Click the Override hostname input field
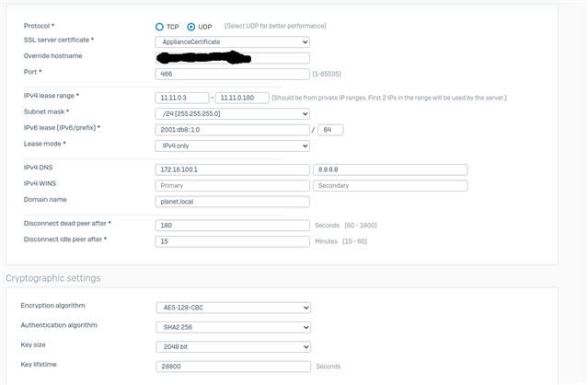 click(232, 58)
